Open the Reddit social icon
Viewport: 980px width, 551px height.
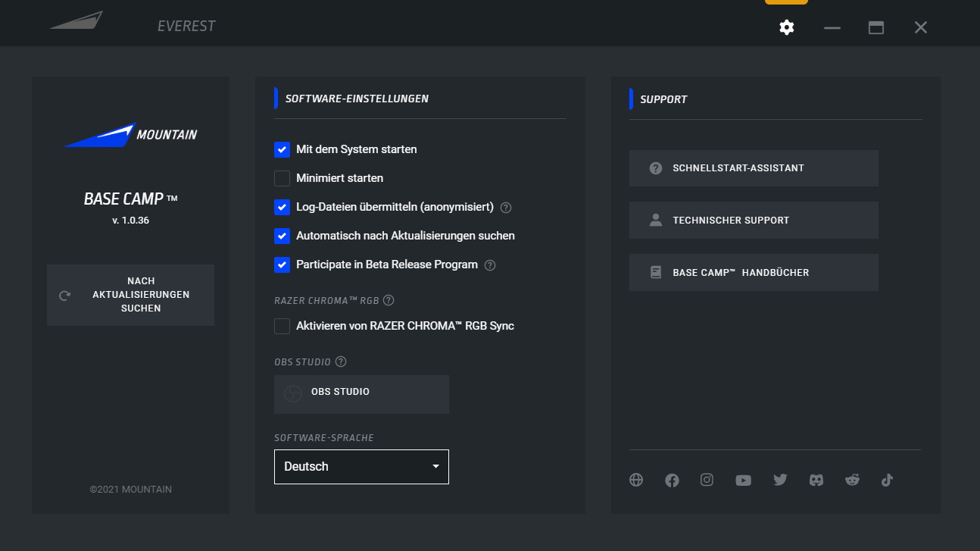852,480
